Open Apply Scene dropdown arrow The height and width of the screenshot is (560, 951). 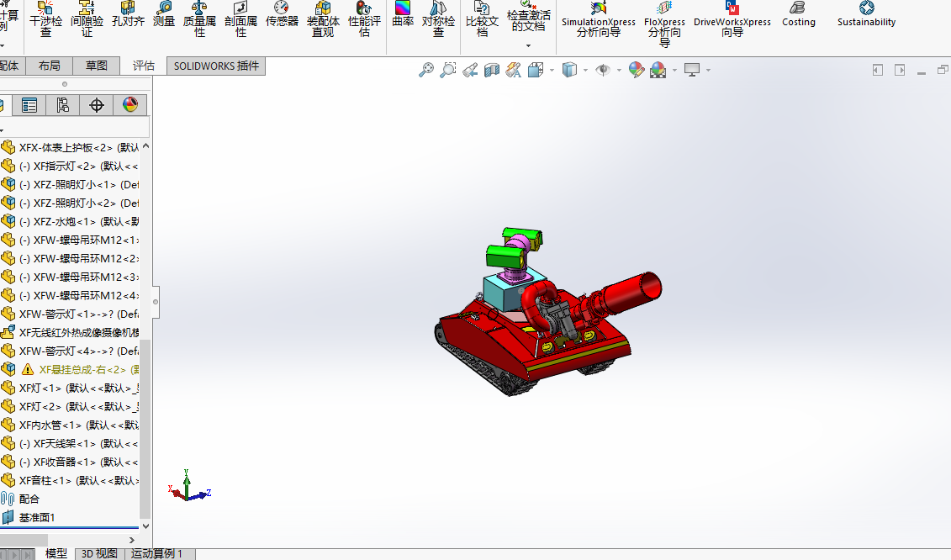pyautogui.click(x=674, y=71)
